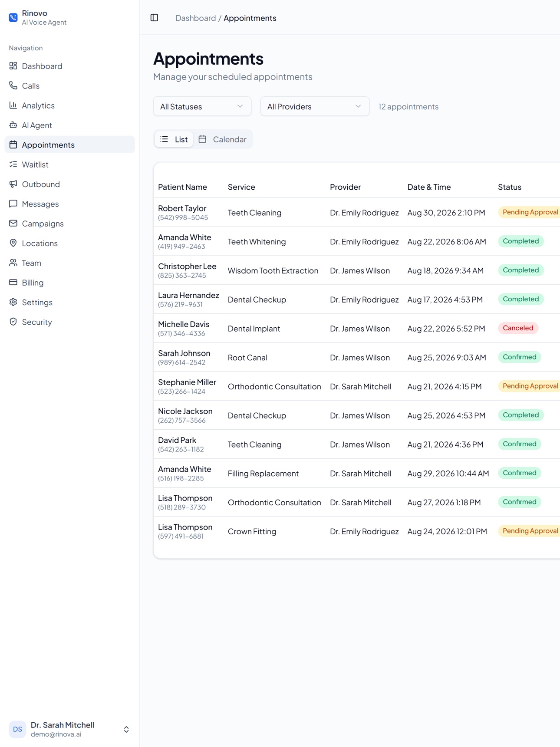Viewport: 560px width, 747px height.
Task: Click the Appointments calendar icon in sidebar
Action: point(13,145)
